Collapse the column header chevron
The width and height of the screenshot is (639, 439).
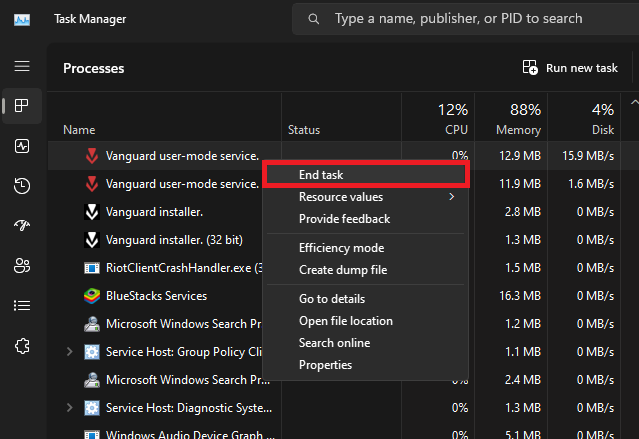635,103
